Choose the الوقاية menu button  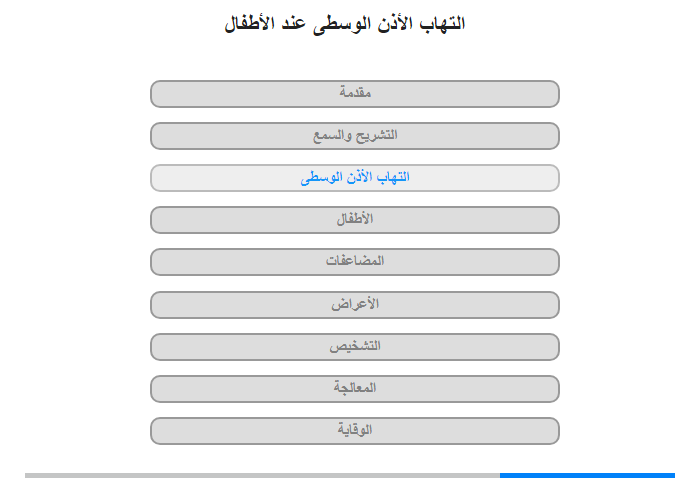pos(355,430)
